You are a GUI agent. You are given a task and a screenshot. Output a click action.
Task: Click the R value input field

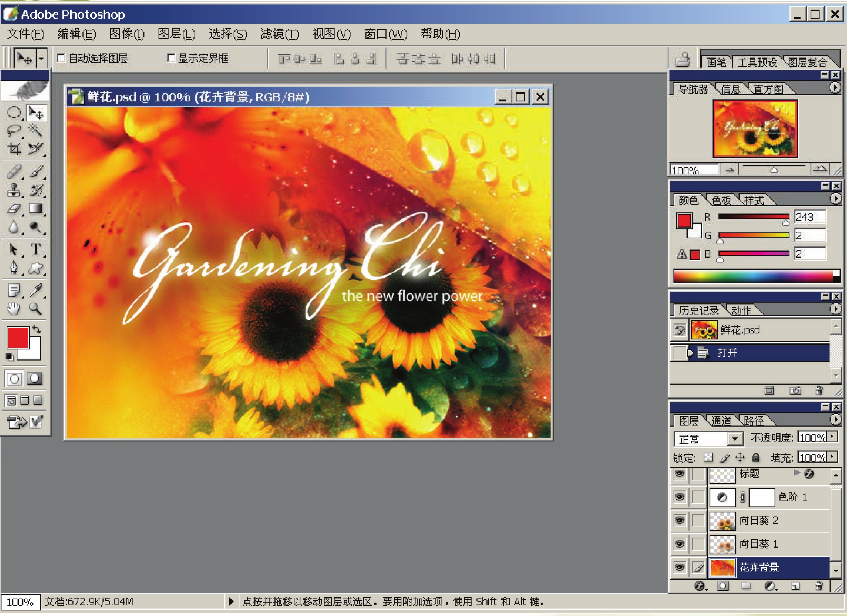pyautogui.click(x=809, y=217)
